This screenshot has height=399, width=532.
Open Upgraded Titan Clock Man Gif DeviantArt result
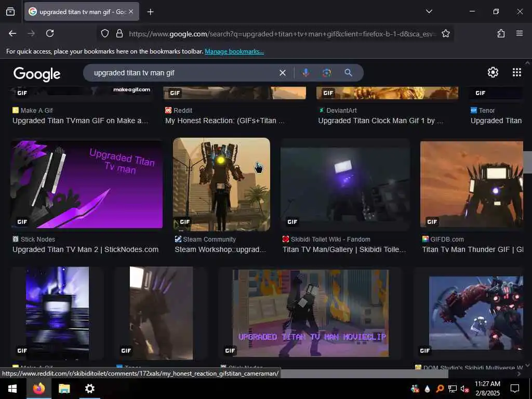(x=381, y=121)
